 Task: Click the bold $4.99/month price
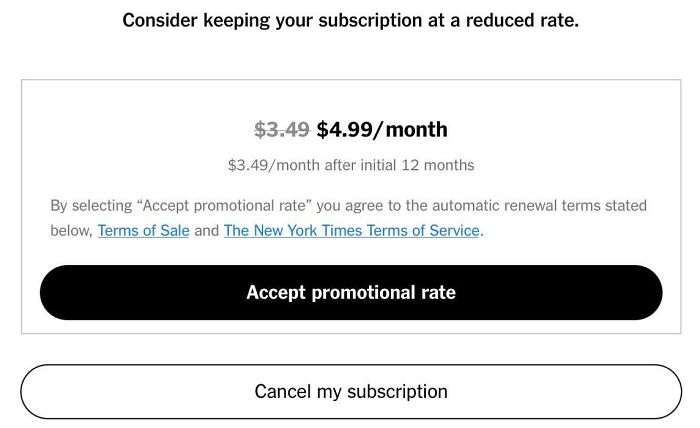click(x=382, y=130)
